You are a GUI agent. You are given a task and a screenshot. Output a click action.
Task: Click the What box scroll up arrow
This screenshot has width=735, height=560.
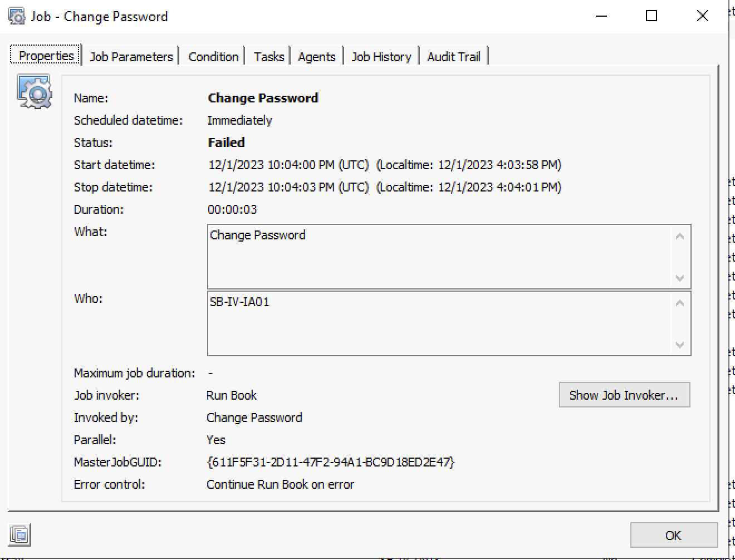click(x=680, y=237)
